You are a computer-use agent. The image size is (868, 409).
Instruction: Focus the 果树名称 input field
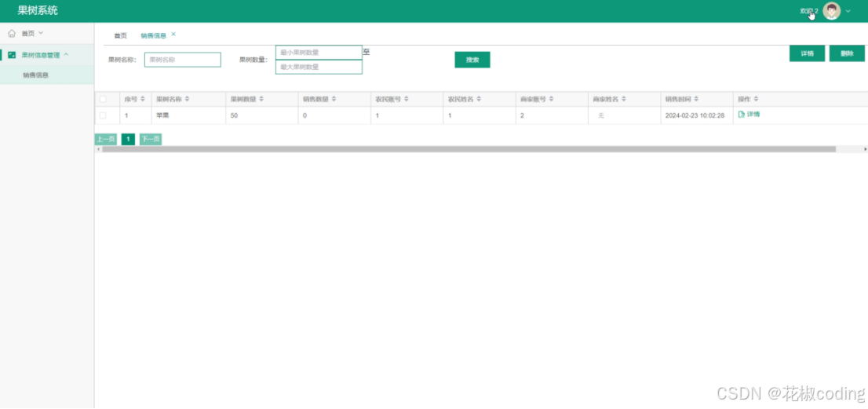pos(183,60)
